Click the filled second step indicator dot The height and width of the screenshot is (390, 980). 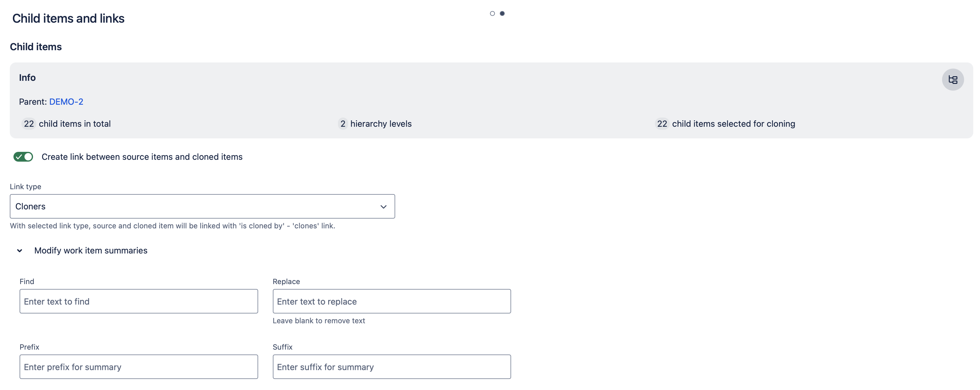[502, 13]
